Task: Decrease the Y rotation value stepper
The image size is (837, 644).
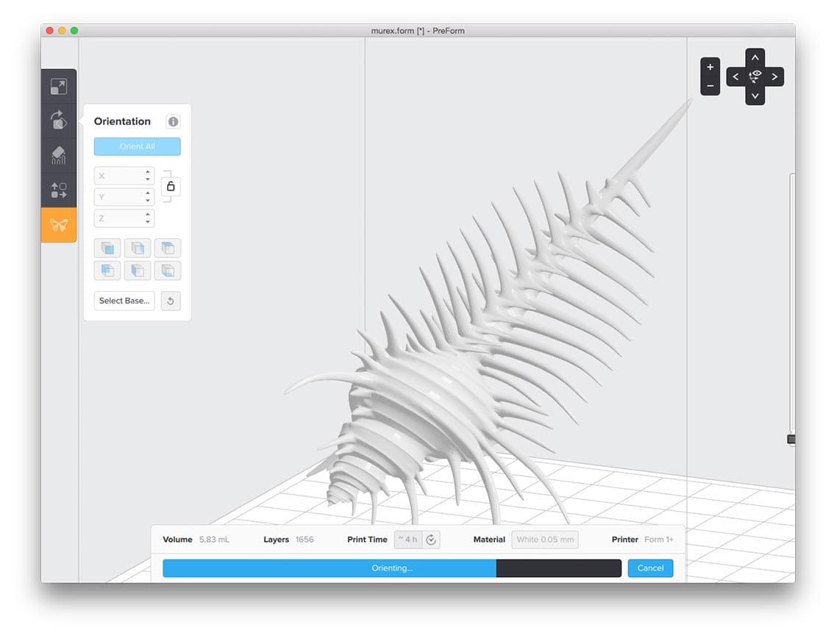Action: (x=148, y=201)
